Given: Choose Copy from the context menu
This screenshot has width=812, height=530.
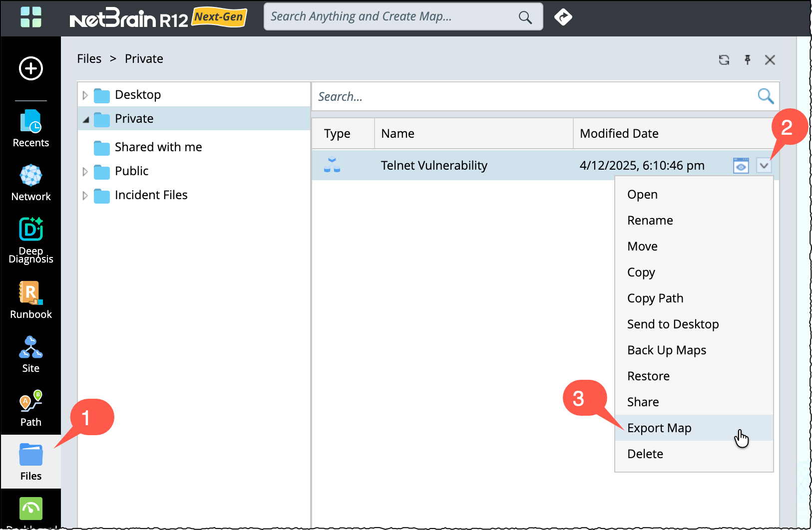Looking at the screenshot, I should [x=694, y=272].
